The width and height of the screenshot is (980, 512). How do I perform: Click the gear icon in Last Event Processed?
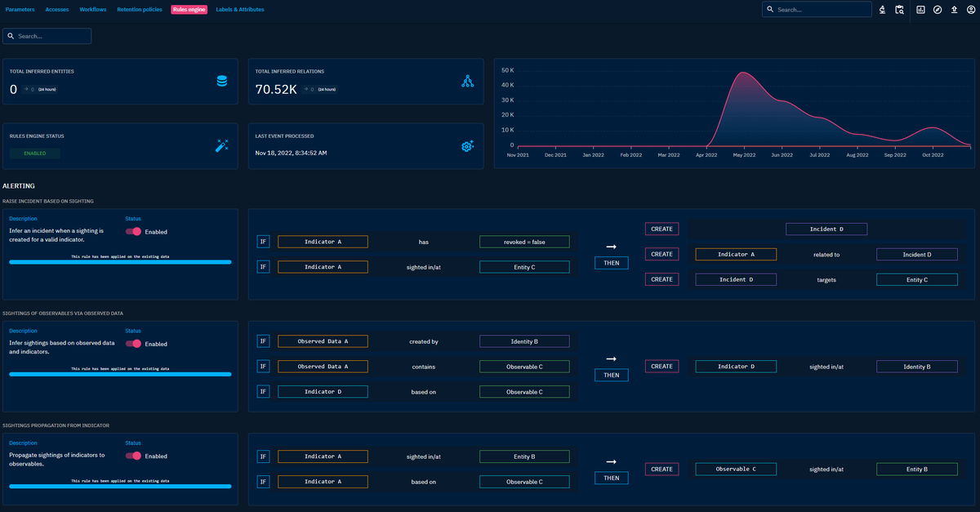[467, 146]
